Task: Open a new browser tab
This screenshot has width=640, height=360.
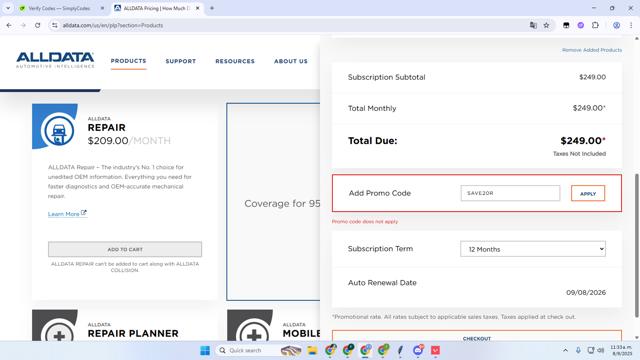Action: [x=212, y=8]
